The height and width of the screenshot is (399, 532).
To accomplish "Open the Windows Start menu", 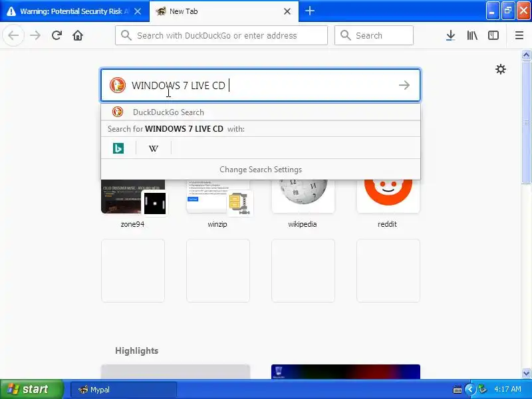I will [32, 389].
